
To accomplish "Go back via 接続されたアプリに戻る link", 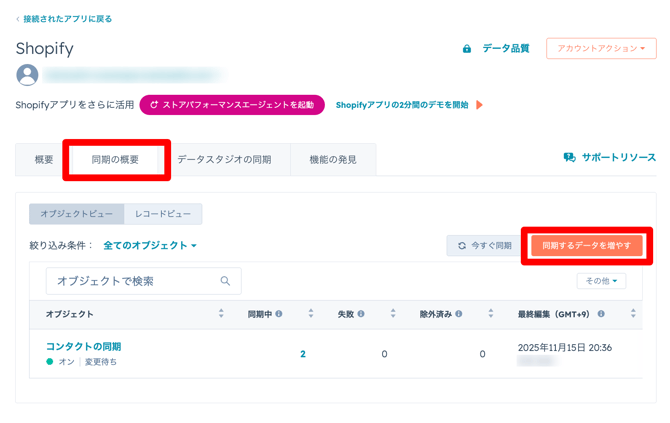I will pos(67,19).
